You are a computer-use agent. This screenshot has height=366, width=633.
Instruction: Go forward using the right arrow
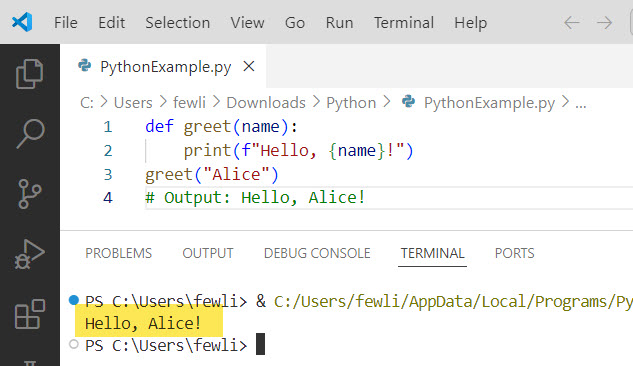click(604, 23)
